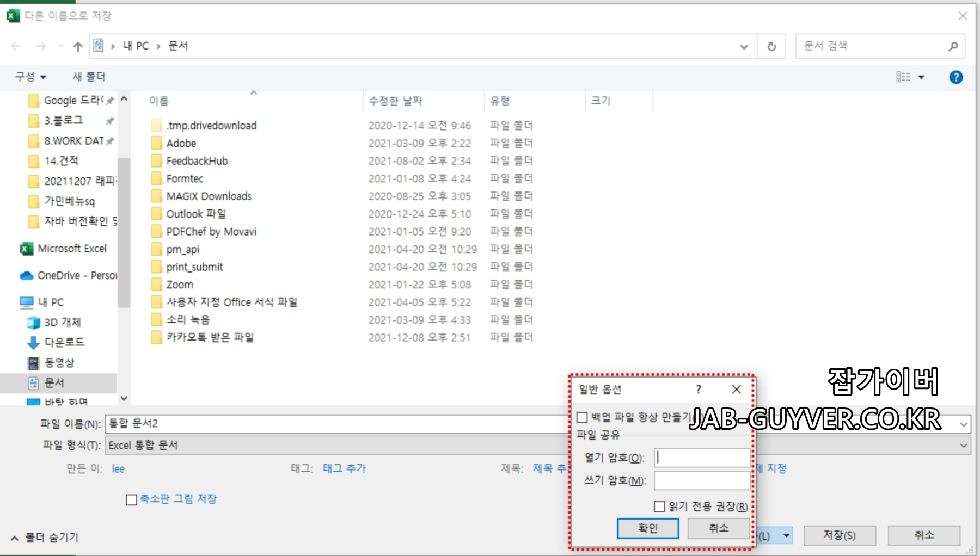Select 내 PC in navigation pane

click(x=42, y=302)
